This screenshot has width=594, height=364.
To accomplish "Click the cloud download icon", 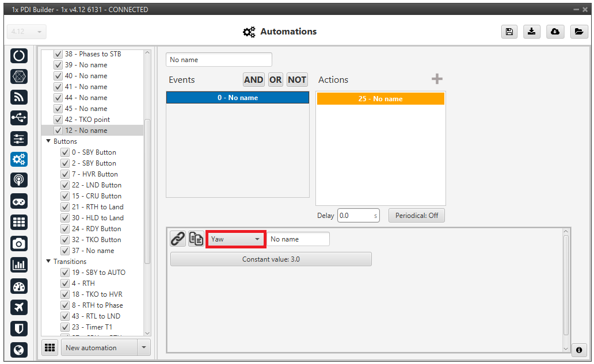I will point(555,32).
